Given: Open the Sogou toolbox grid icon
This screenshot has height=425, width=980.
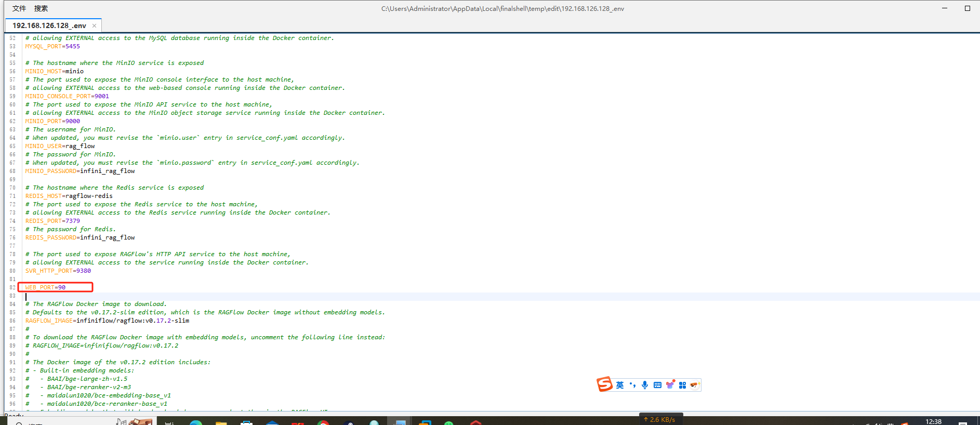Looking at the screenshot, I should coord(682,385).
